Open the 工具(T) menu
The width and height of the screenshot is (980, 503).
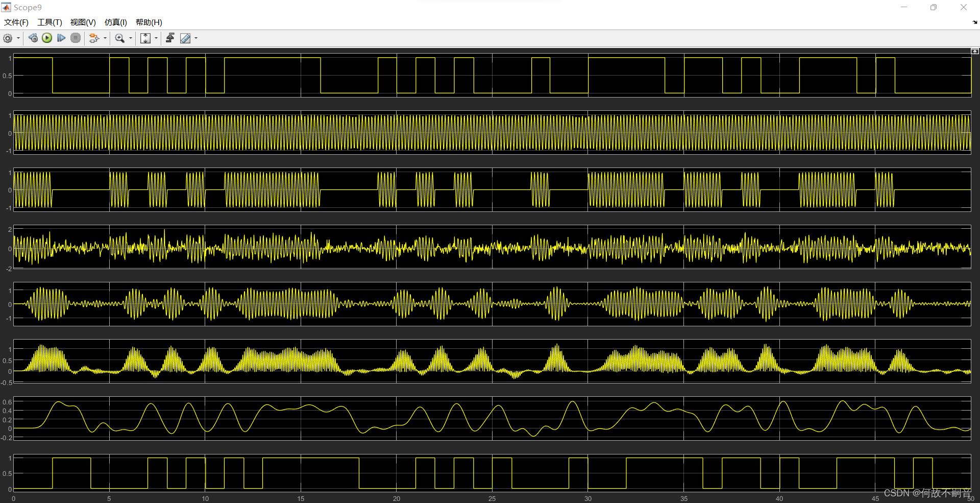coord(50,22)
